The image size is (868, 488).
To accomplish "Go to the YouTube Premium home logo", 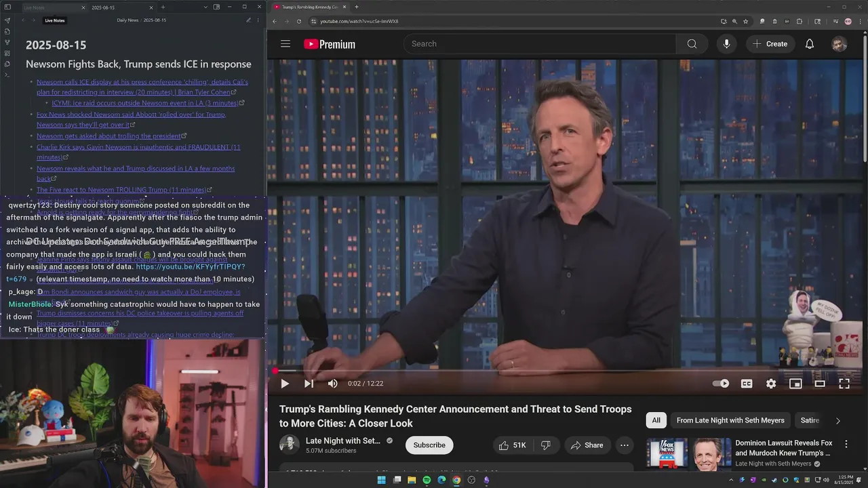I will (330, 44).
